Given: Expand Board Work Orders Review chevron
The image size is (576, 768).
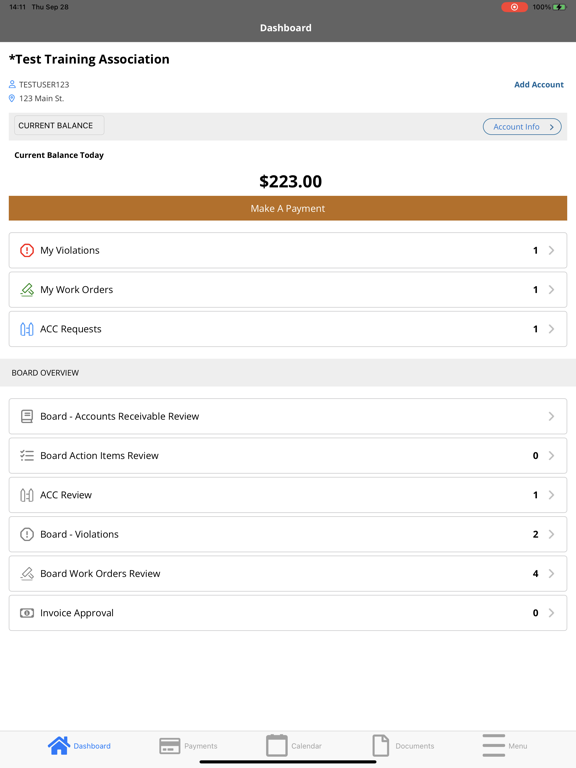Looking at the screenshot, I should pos(552,574).
